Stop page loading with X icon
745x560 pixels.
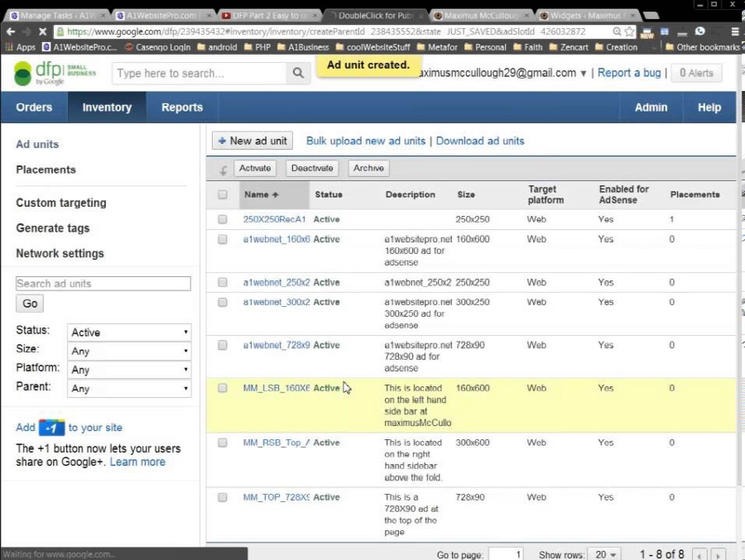(x=41, y=31)
